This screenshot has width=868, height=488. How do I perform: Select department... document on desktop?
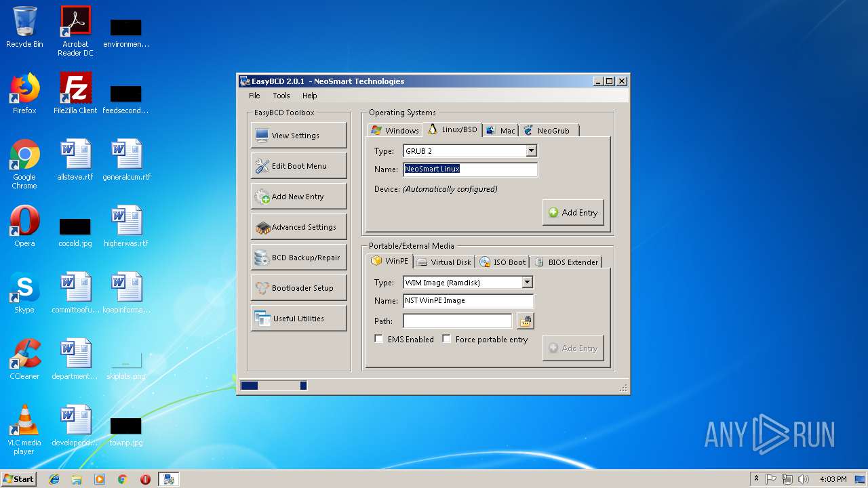(75, 359)
